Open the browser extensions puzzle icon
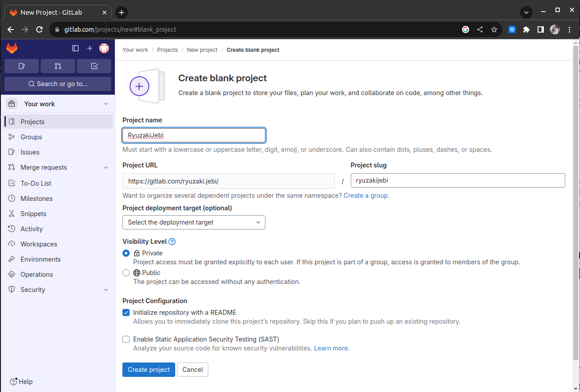580x392 pixels. click(x=526, y=29)
